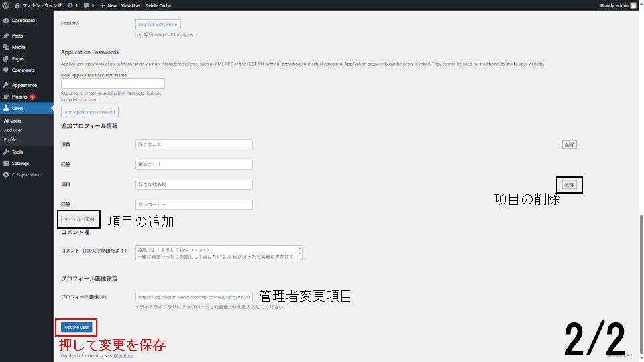Delete the 好きな飲み物 field with 削除
The width and height of the screenshot is (644, 362).
pyautogui.click(x=569, y=184)
